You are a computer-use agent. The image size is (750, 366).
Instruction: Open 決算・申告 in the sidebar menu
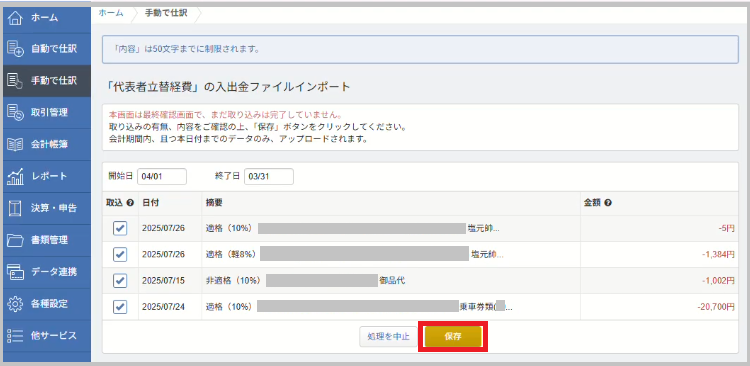pyautogui.click(x=47, y=208)
